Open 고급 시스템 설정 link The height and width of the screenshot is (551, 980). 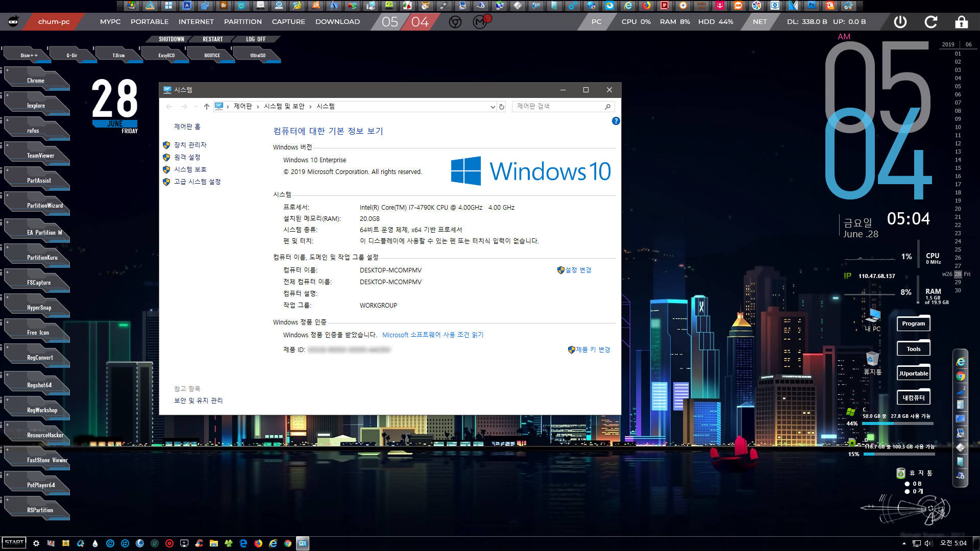click(197, 182)
